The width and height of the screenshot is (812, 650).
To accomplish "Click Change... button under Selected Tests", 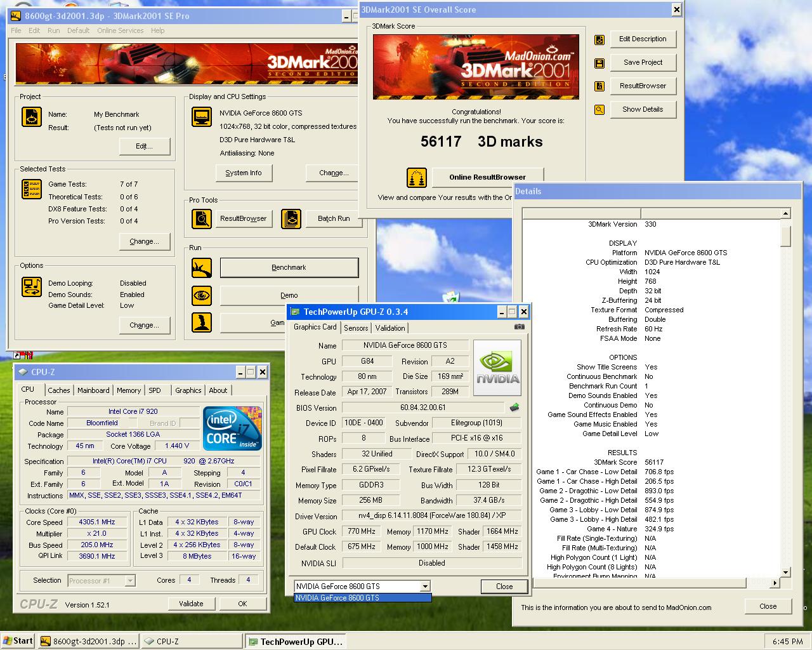I will point(145,241).
